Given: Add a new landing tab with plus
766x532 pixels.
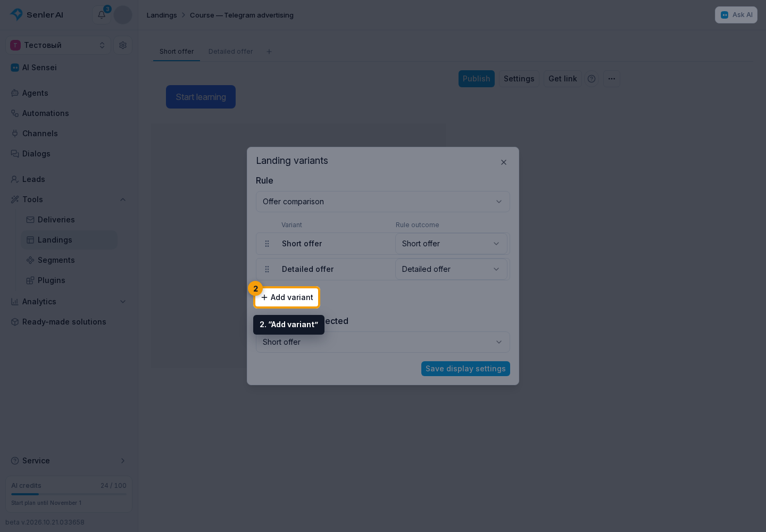Looking at the screenshot, I should (269, 52).
